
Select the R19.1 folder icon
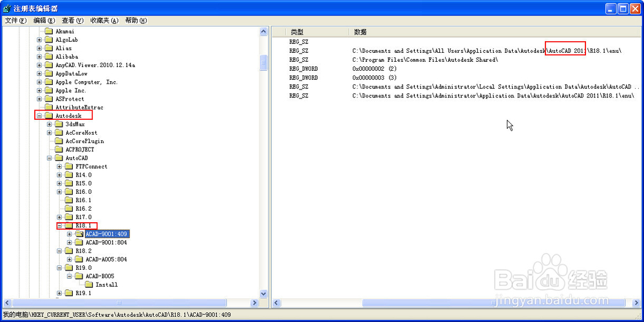point(69,293)
